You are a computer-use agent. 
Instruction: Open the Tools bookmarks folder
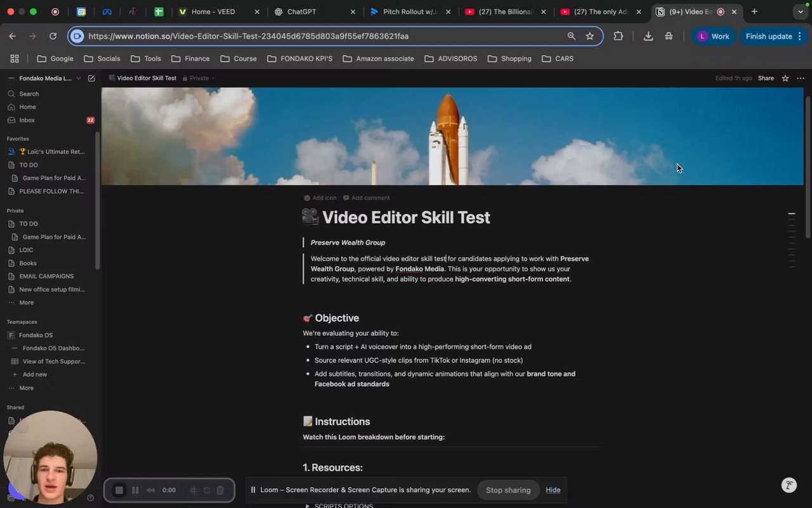pyautogui.click(x=146, y=58)
